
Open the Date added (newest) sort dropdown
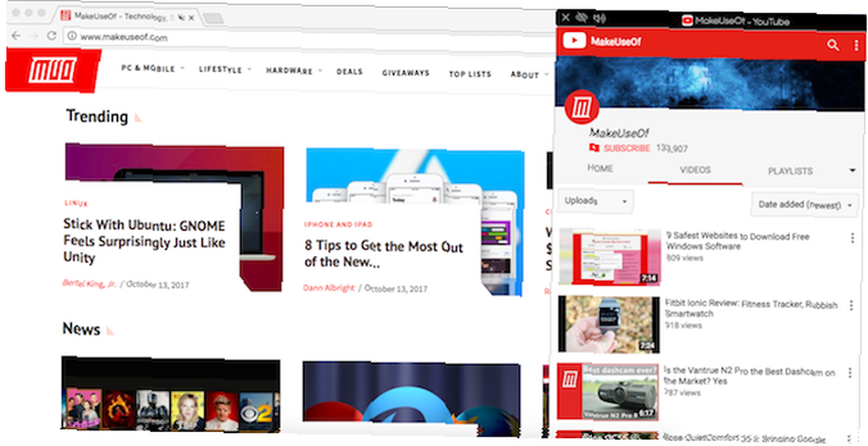[x=805, y=205]
